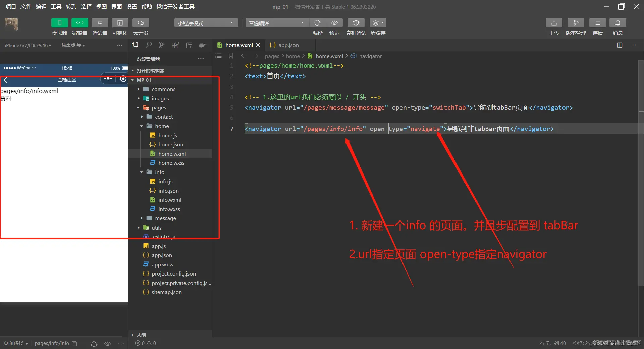
Task: Go forward with the breadcrumb right arrow
Action: [256, 56]
